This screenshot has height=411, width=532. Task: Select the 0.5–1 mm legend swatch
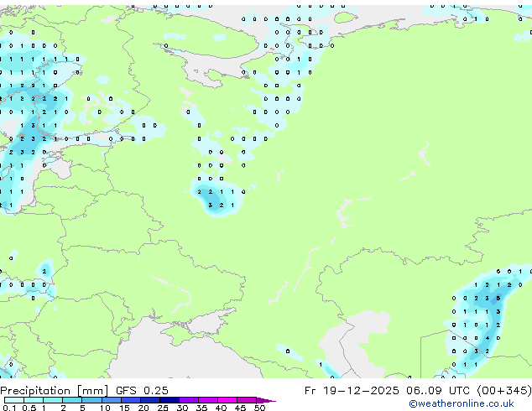(34, 400)
